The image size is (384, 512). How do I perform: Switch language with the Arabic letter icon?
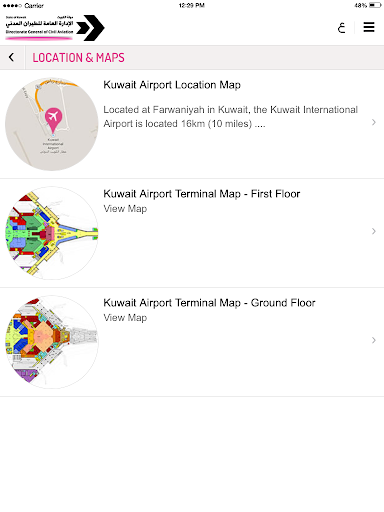(341, 27)
